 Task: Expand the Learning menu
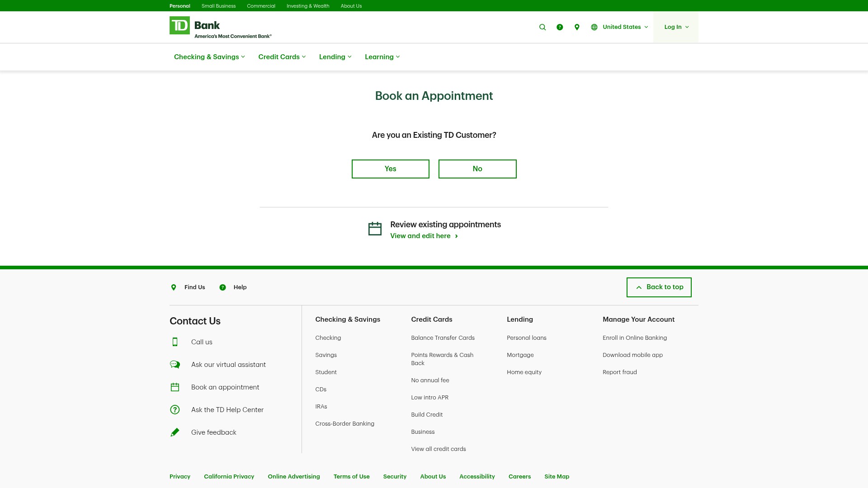click(x=382, y=57)
